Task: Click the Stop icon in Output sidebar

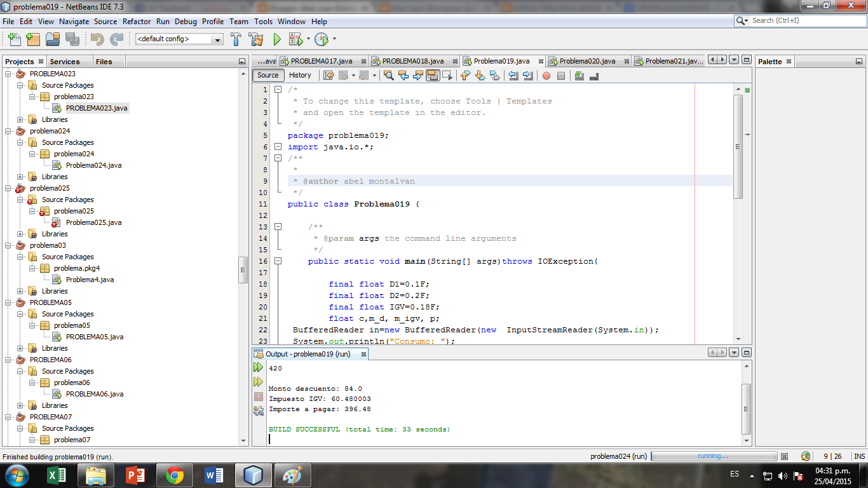Action: pos(258,396)
